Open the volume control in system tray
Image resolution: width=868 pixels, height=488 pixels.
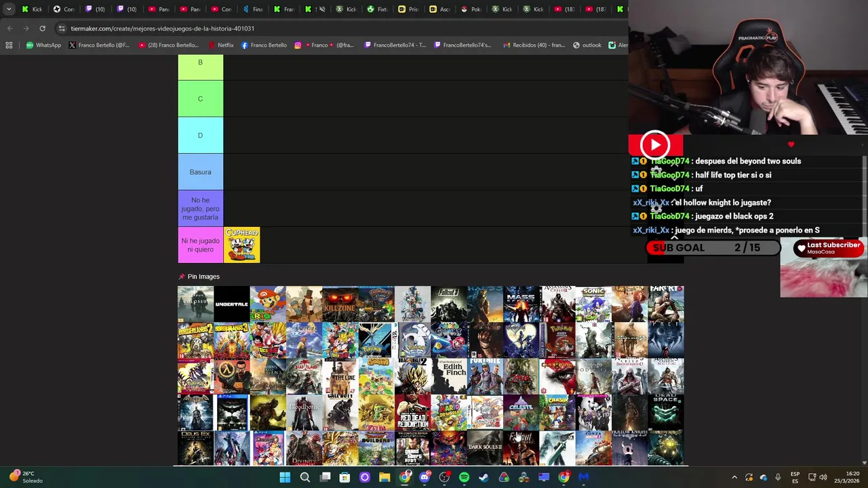pyautogui.click(x=823, y=477)
